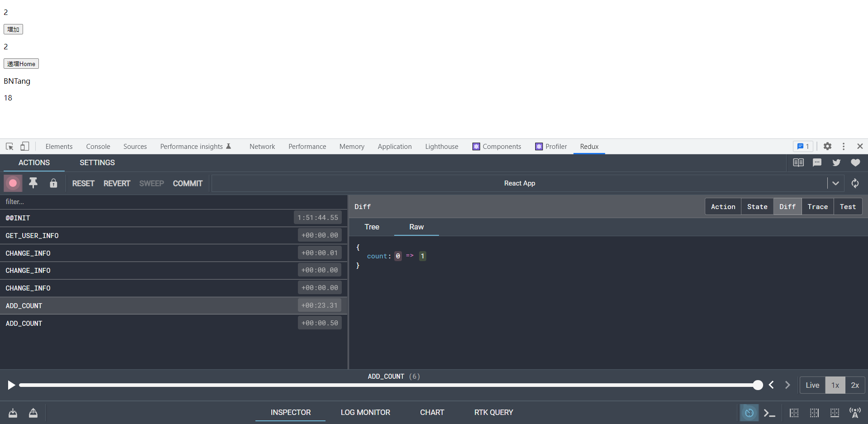This screenshot has height=424, width=868.
Task: Open the Twitter link icon
Action: pos(836,162)
